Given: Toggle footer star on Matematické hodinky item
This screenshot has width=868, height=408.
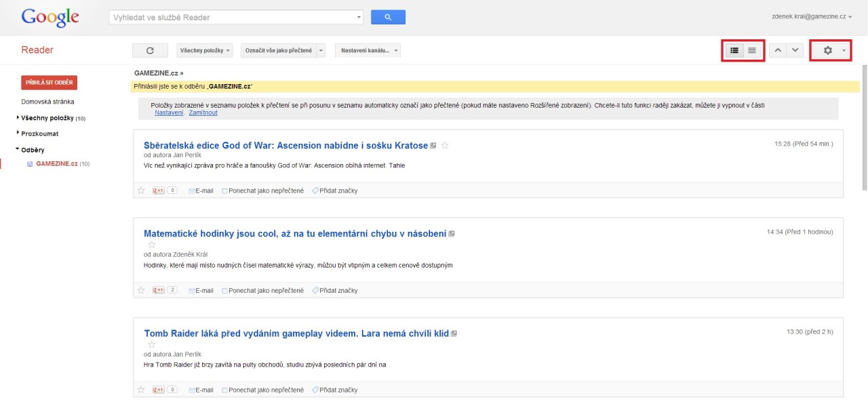Looking at the screenshot, I should pyautogui.click(x=141, y=290).
